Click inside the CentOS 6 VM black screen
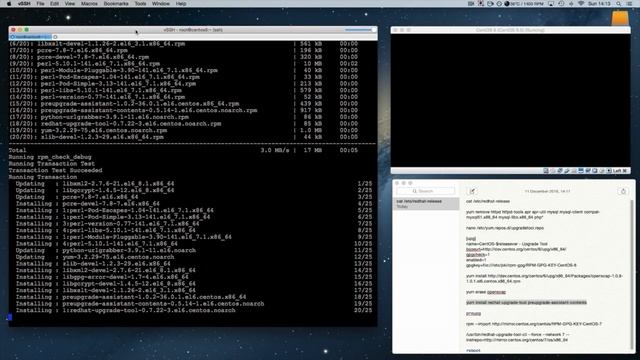Image resolution: width=640 pixels, height=360 pixels. click(x=510, y=100)
